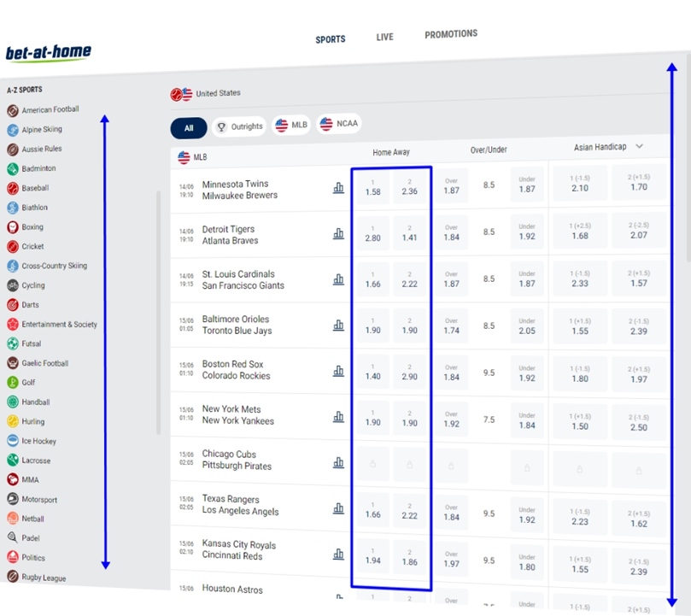Screen dimensions: 691x616
Task: Open the Netball sport link
Action: point(33,519)
